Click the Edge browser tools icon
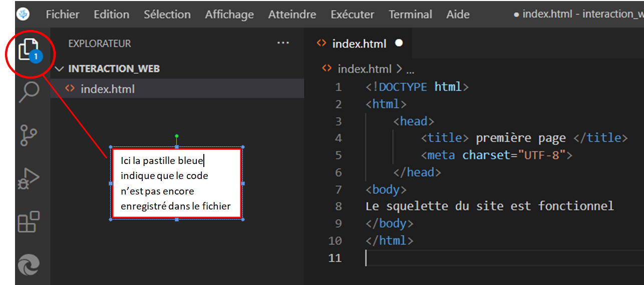 pos(29,264)
